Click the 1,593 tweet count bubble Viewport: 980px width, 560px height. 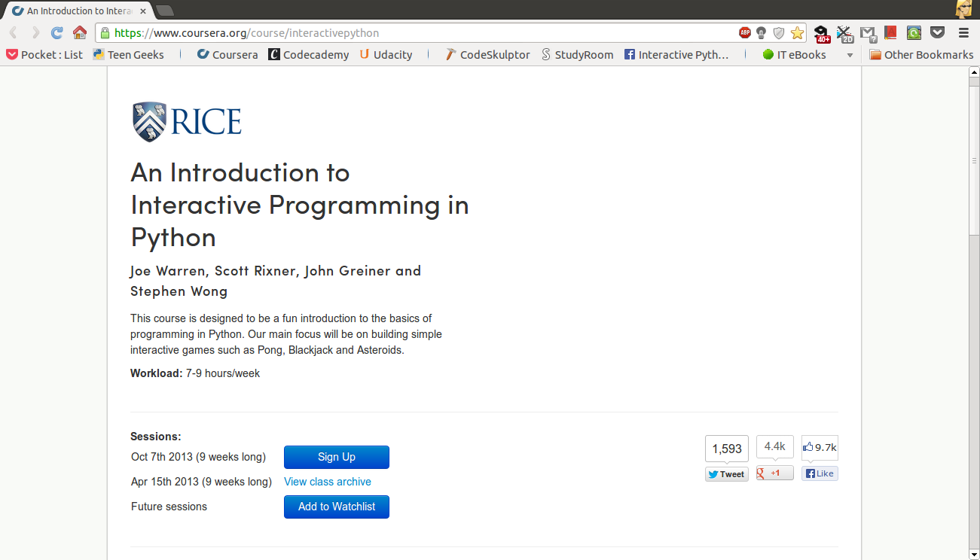click(x=727, y=449)
